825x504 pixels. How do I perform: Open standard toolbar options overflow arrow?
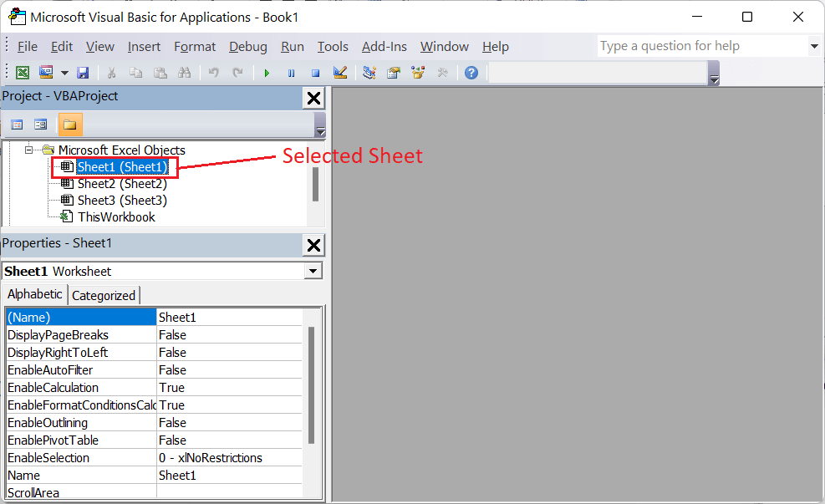[x=714, y=73]
